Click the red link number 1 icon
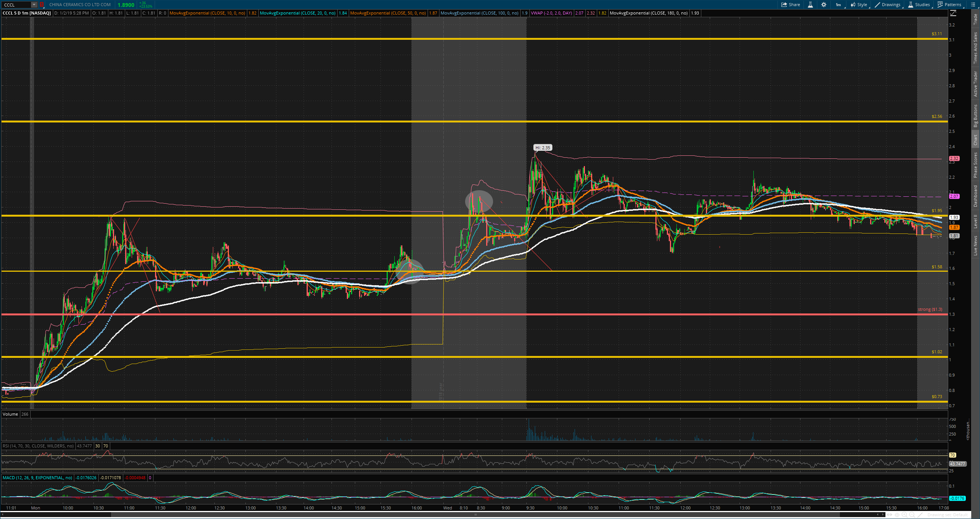Viewport: 980px width, 519px height. [x=42, y=5]
